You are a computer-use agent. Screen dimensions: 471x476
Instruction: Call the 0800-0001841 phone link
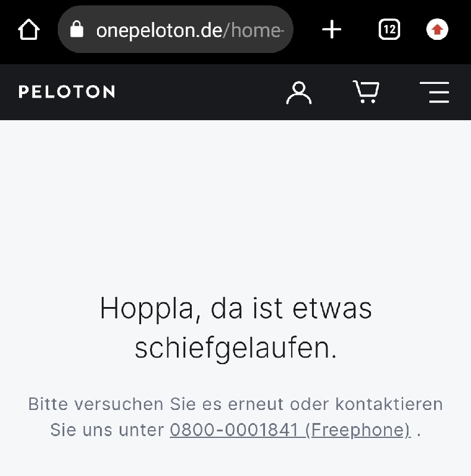click(x=234, y=430)
